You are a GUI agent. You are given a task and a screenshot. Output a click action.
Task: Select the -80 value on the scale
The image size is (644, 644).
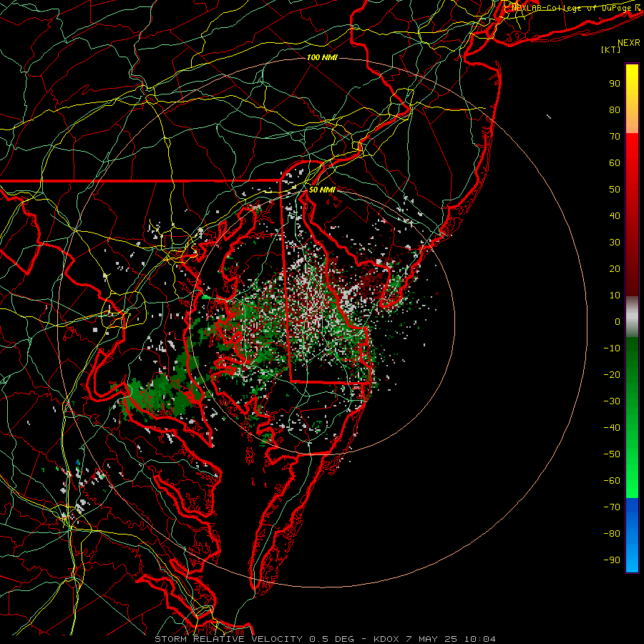tap(612, 534)
